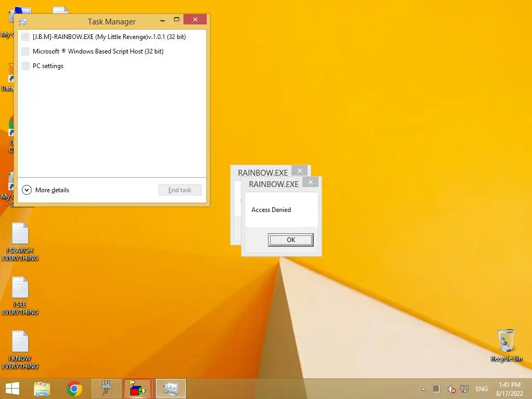Click the Script Host process icon in Task Manager
Viewport: 532px width, 399px height.
point(25,51)
